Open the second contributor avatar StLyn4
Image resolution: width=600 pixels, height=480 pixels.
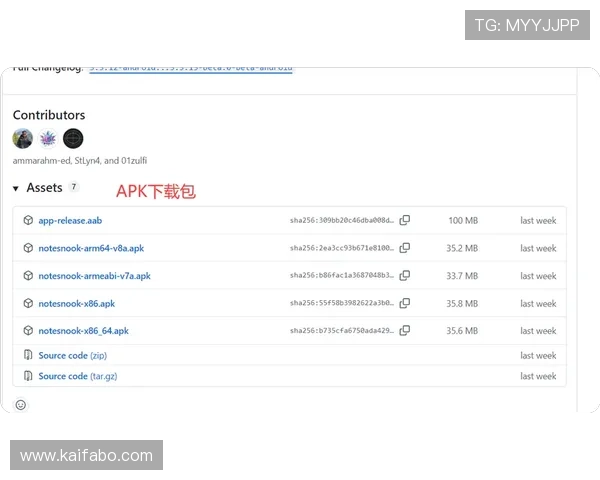tap(48, 139)
